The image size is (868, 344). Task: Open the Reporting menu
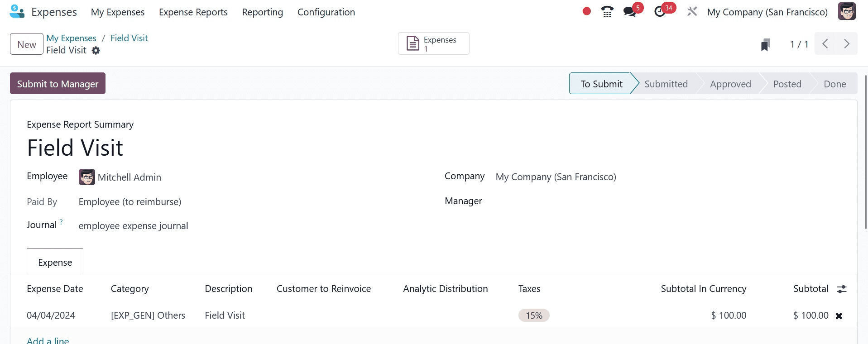pos(263,12)
